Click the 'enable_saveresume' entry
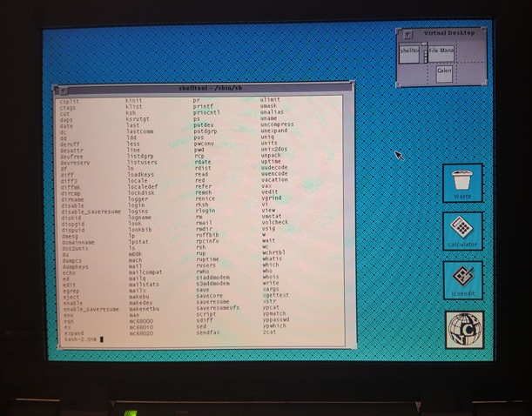Screen dimensions: 532x416 pos(91,309)
